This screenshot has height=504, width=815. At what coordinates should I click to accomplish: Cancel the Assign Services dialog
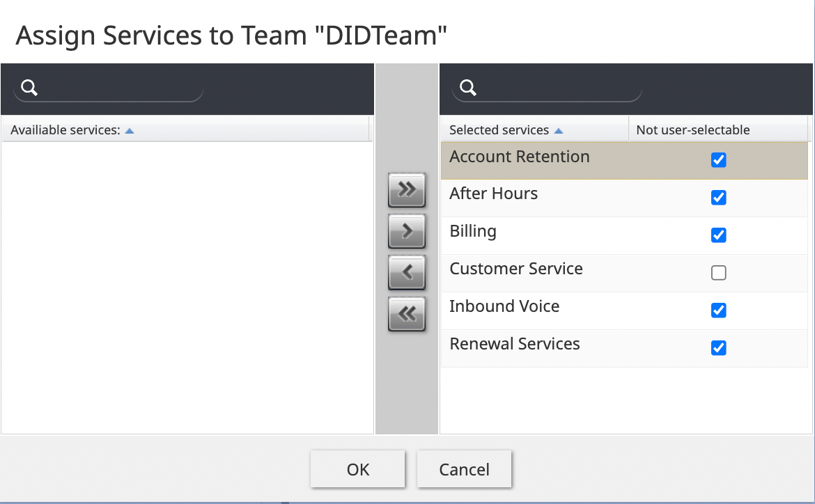pos(464,469)
